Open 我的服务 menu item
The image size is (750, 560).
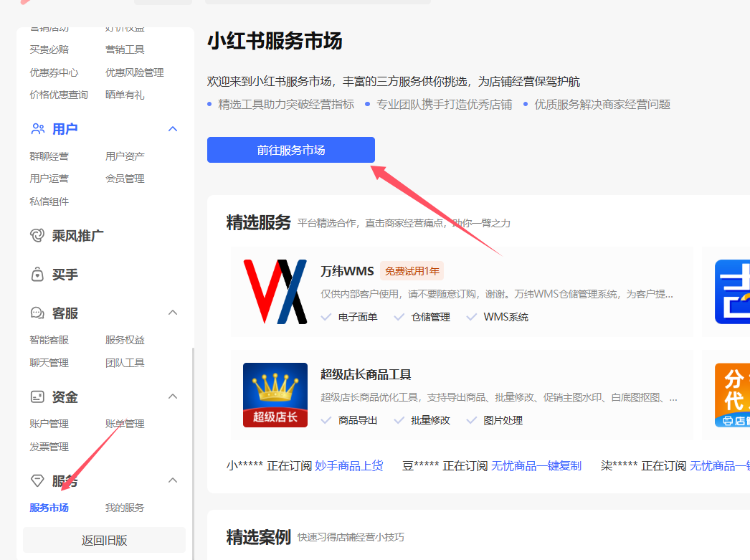(x=125, y=508)
